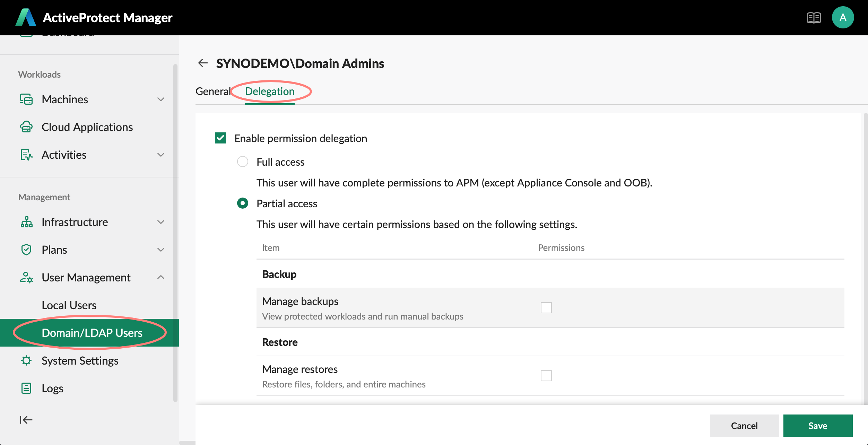Click the 'Restore' section heading

point(280,342)
